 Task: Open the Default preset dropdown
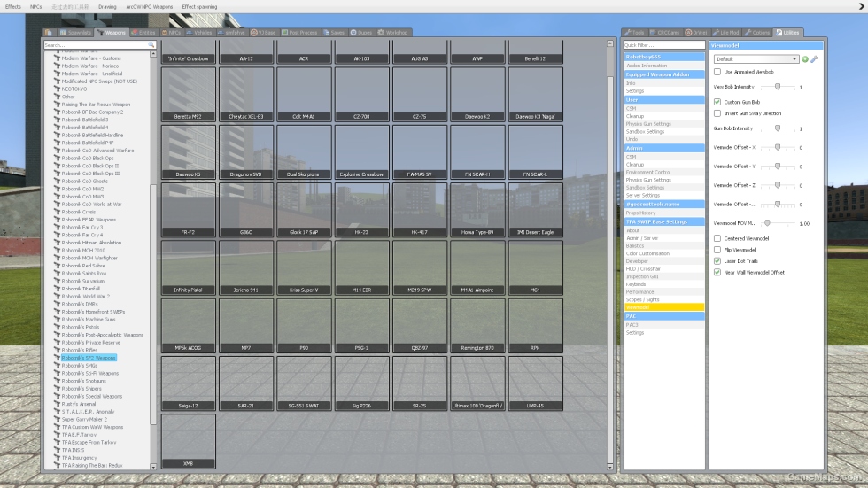[756, 59]
